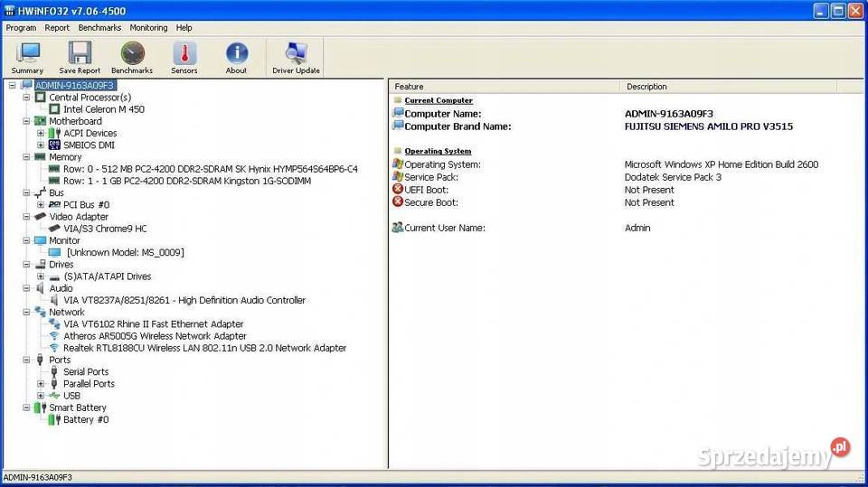Image resolution: width=868 pixels, height=487 pixels.
Task: Open the Monitoring menu
Action: (x=148, y=28)
